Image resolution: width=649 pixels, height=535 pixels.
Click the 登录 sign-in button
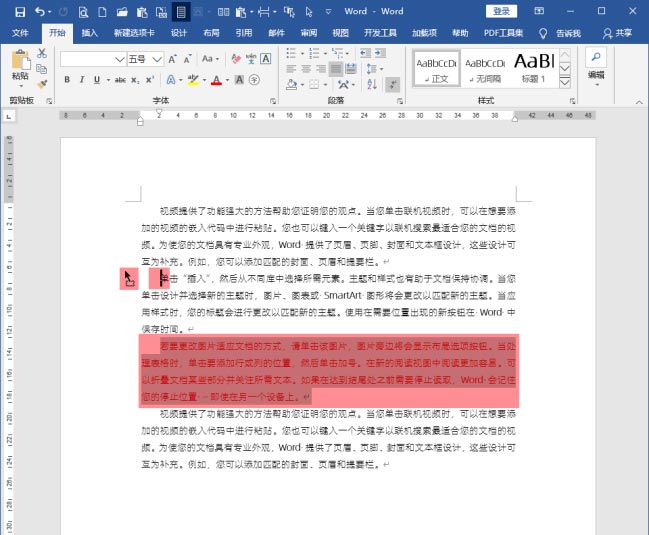[501, 11]
